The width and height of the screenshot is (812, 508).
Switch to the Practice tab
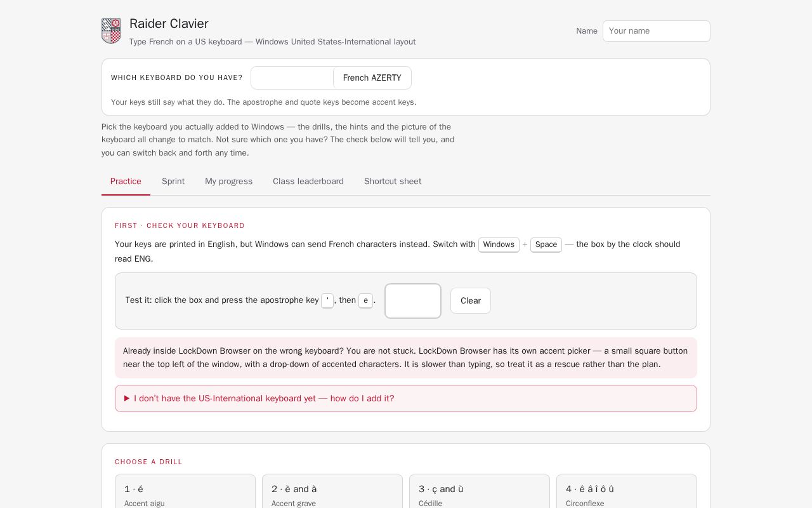126,182
